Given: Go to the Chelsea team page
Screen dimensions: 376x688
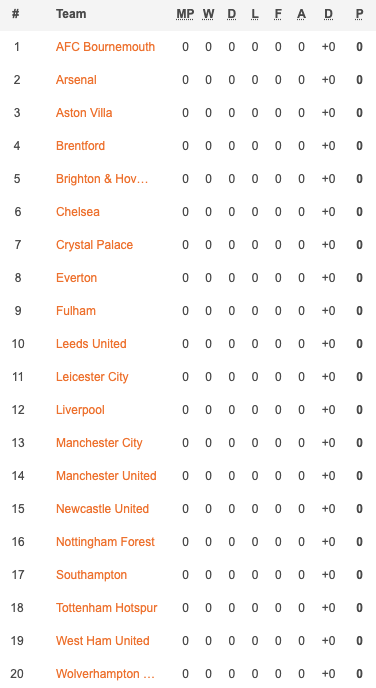Looking at the screenshot, I should pos(78,211).
